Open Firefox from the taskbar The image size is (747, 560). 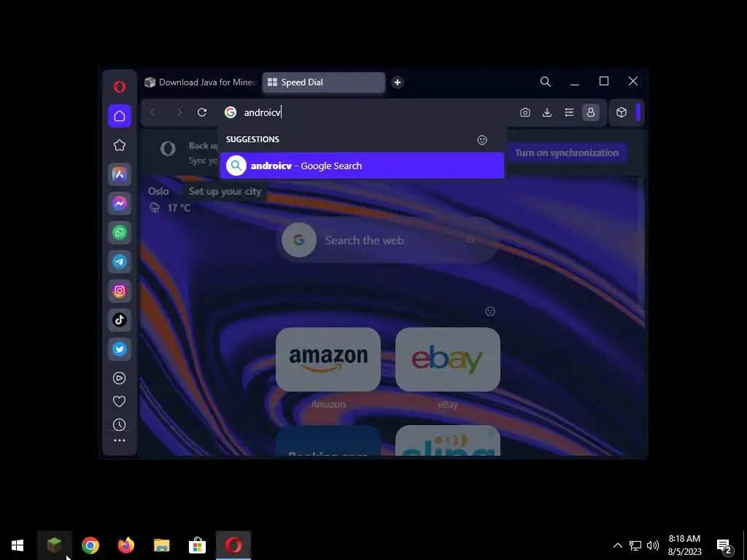click(x=125, y=545)
